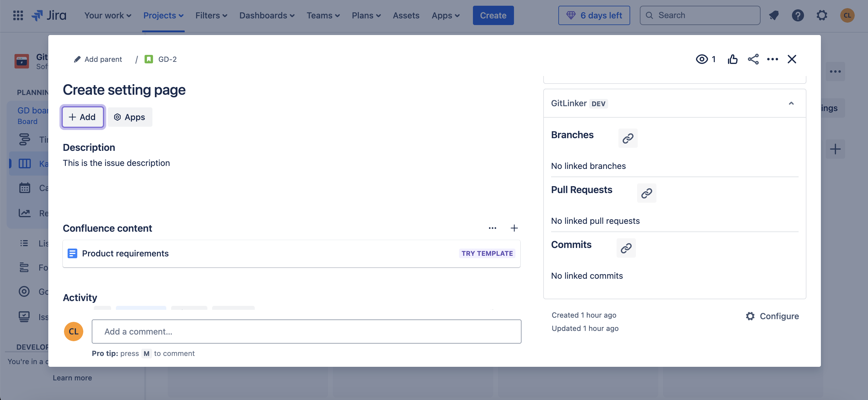Toggle the watch issue eye icon
This screenshot has height=400, width=868.
pos(702,59)
